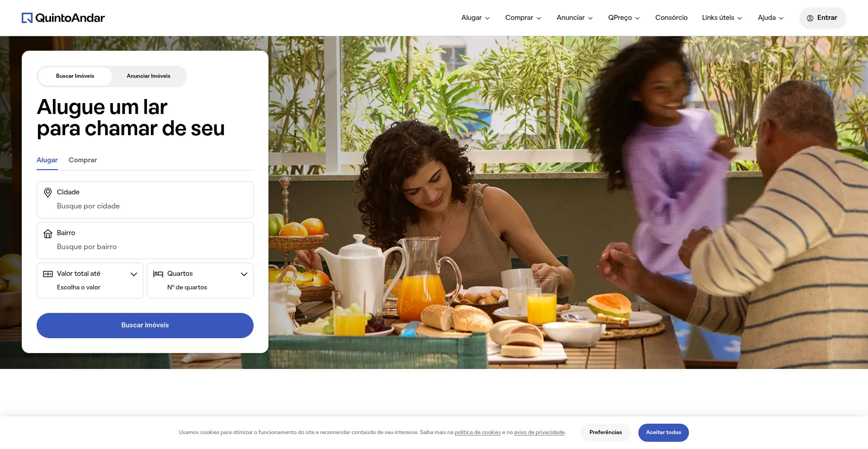Screen dimensions: 868x449
Task: Select the Buscar Imóveis toggle option
Action: 75,76
